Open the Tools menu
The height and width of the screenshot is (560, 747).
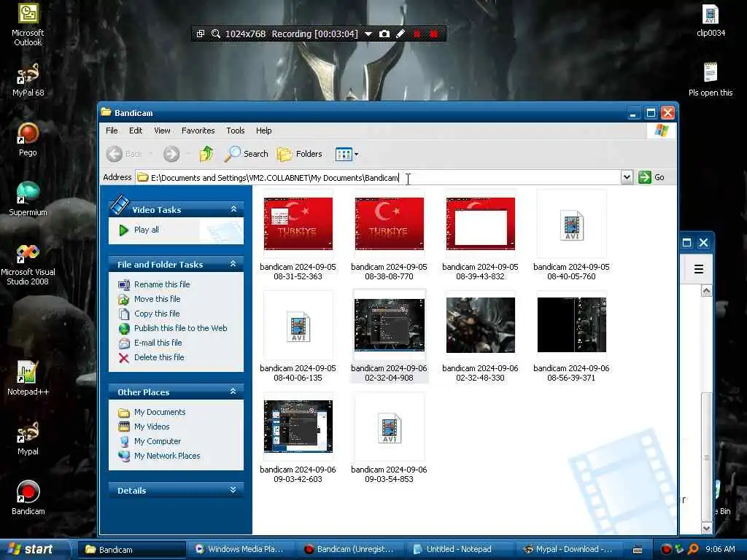(x=236, y=131)
